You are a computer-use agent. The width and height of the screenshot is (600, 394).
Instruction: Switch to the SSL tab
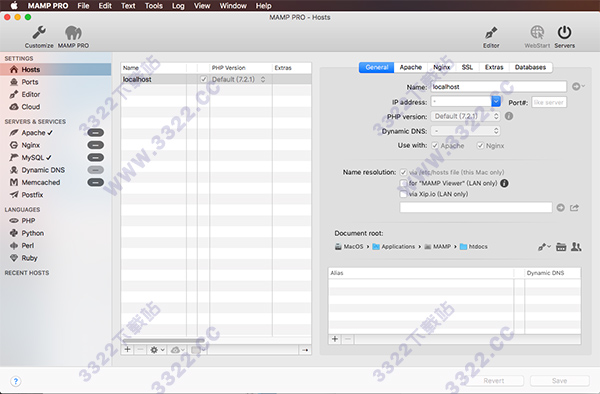(x=467, y=67)
